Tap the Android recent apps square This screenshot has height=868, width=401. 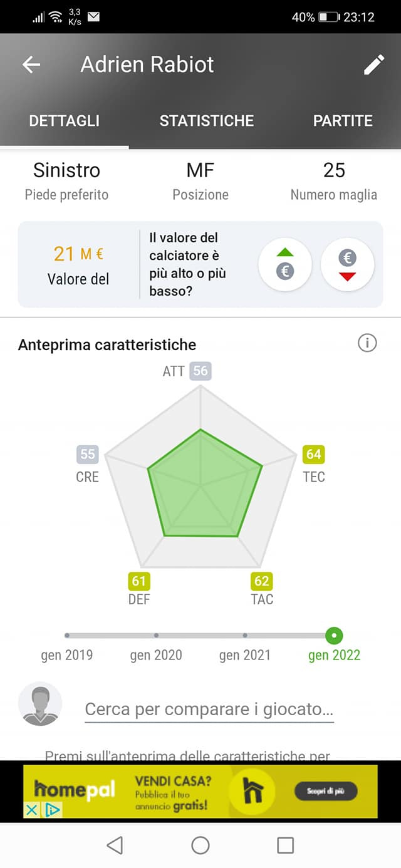pyautogui.click(x=285, y=845)
